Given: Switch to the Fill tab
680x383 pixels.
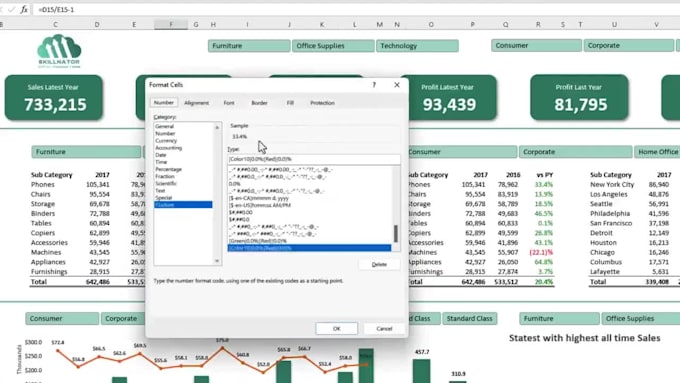Looking at the screenshot, I should pos(290,103).
